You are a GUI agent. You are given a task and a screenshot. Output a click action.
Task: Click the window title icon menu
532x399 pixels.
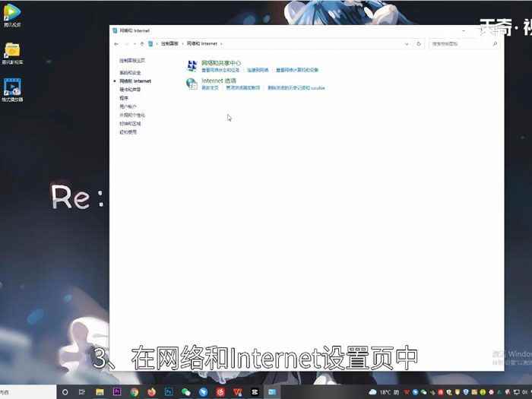tap(115, 30)
